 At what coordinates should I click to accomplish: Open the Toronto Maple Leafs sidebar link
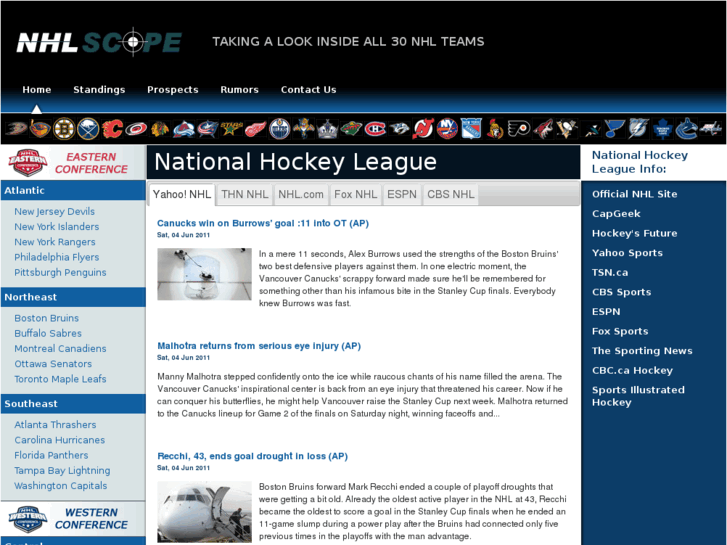60,379
